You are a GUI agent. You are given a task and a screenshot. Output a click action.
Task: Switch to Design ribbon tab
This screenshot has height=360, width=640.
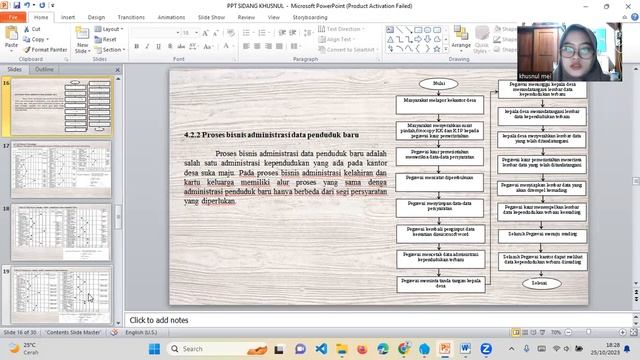96,17
